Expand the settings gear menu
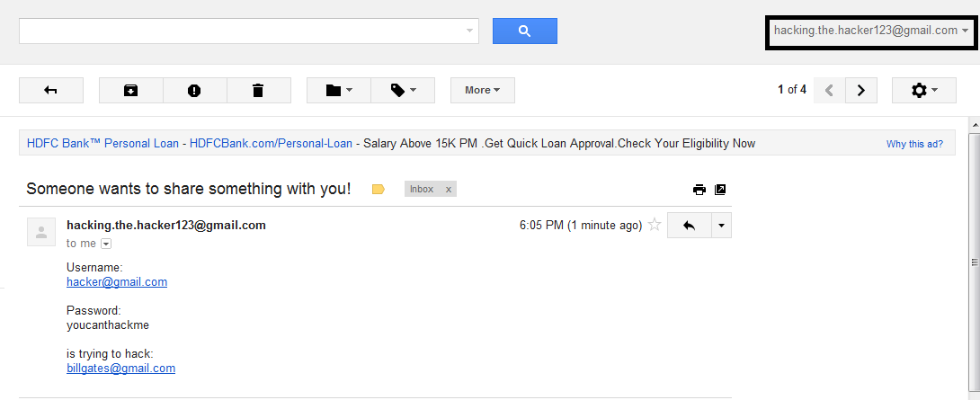The image size is (980, 400). click(923, 91)
